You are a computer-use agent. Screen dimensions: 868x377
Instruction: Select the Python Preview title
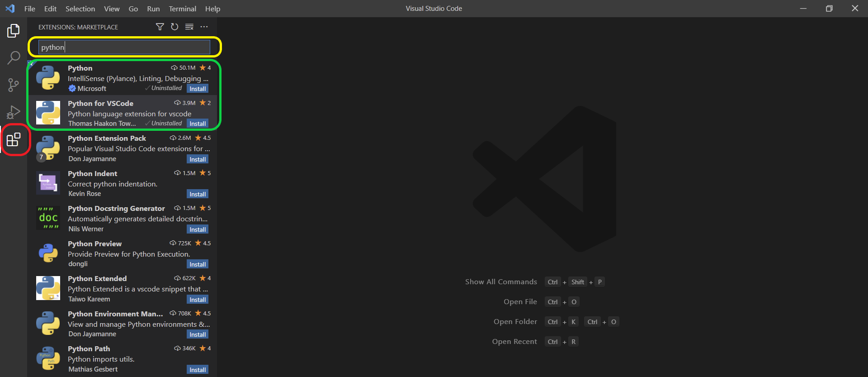(x=94, y=244)
